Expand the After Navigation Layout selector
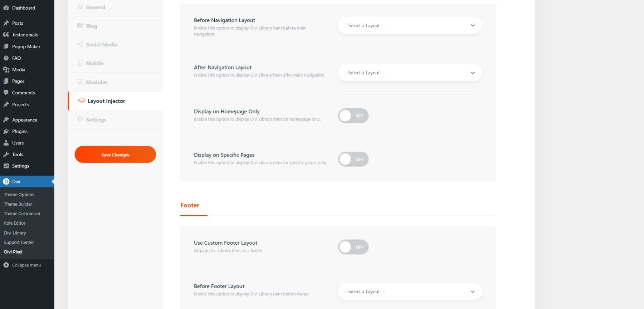644x309 pixels. tap(410, 73)
